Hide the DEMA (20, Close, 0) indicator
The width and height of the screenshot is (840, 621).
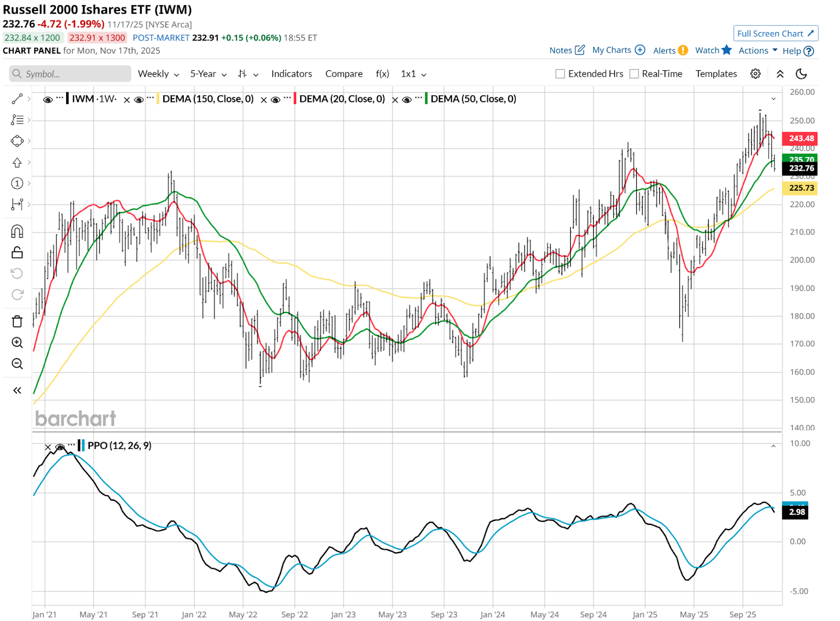pos(276,99)
